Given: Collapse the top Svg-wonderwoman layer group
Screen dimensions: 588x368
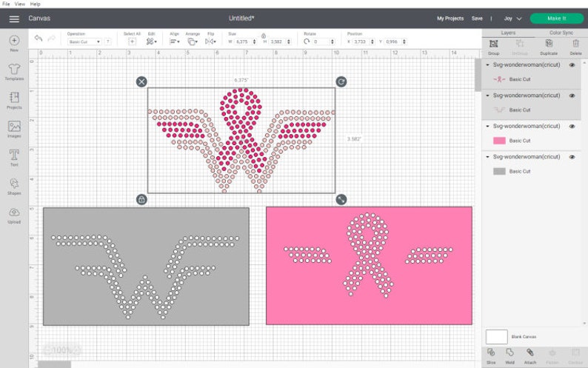Looking at the screenshot, I should point(487,65).
